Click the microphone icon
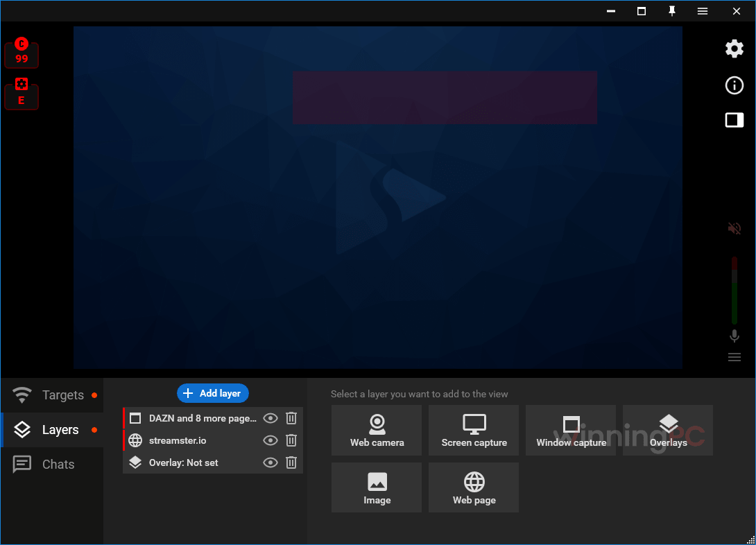The height and width of the screenshot is (545, 756). pyautogui.click(x=734, y=336)
